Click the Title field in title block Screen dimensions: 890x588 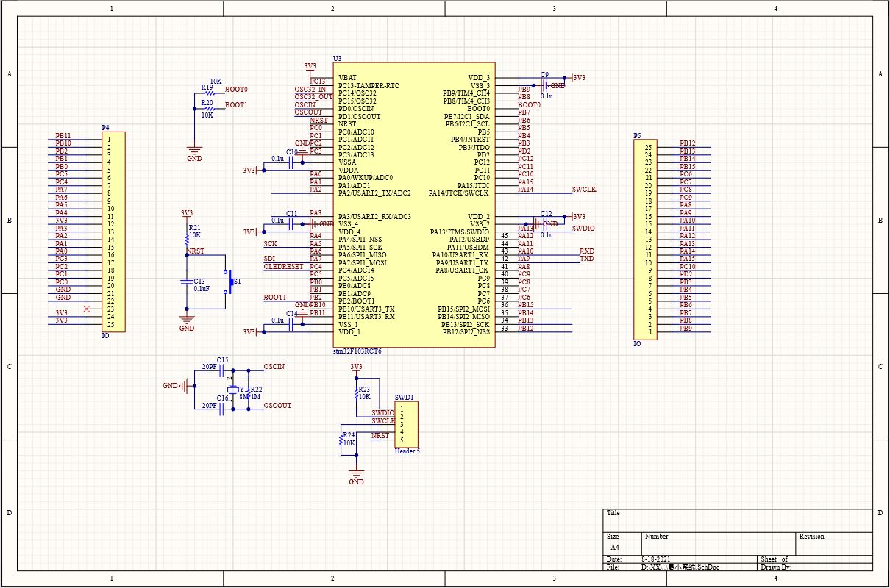click(738, 520)
